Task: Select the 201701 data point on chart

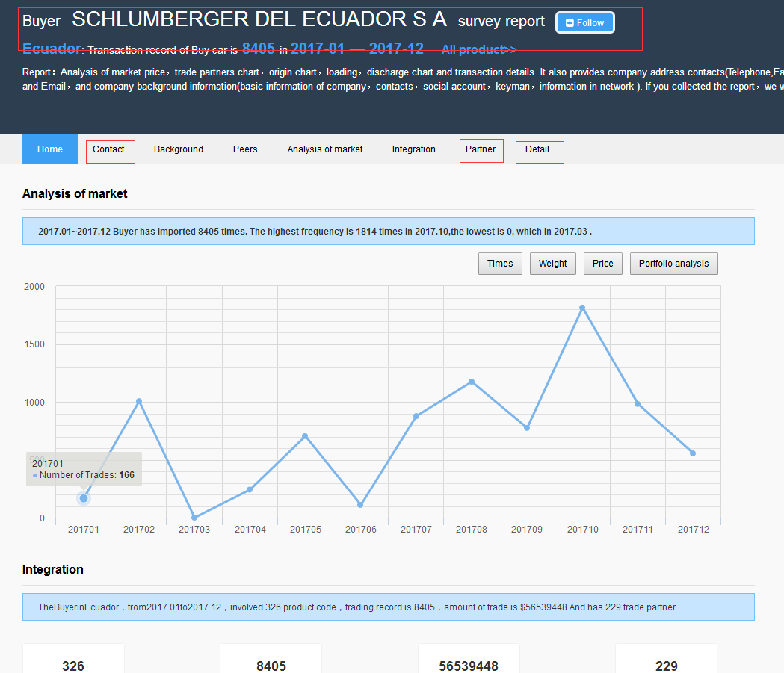Action: (84, 498)
